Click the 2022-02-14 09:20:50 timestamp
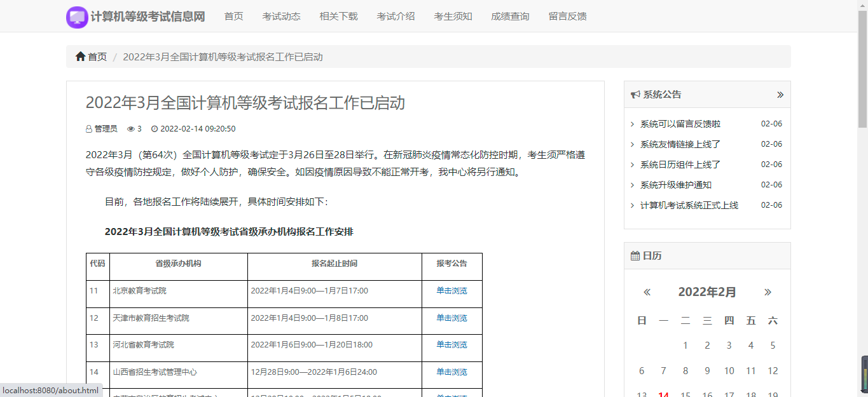The image size is (868, 397). click(198, 129)
